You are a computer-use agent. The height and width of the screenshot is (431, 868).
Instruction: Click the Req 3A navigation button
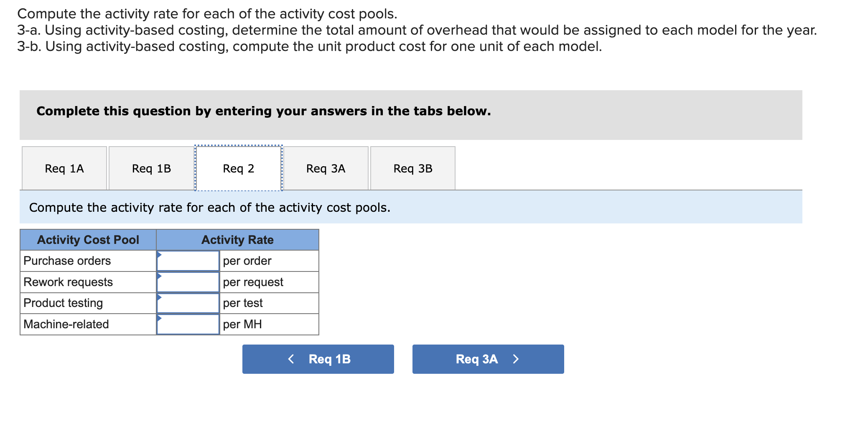click(487, 359)
